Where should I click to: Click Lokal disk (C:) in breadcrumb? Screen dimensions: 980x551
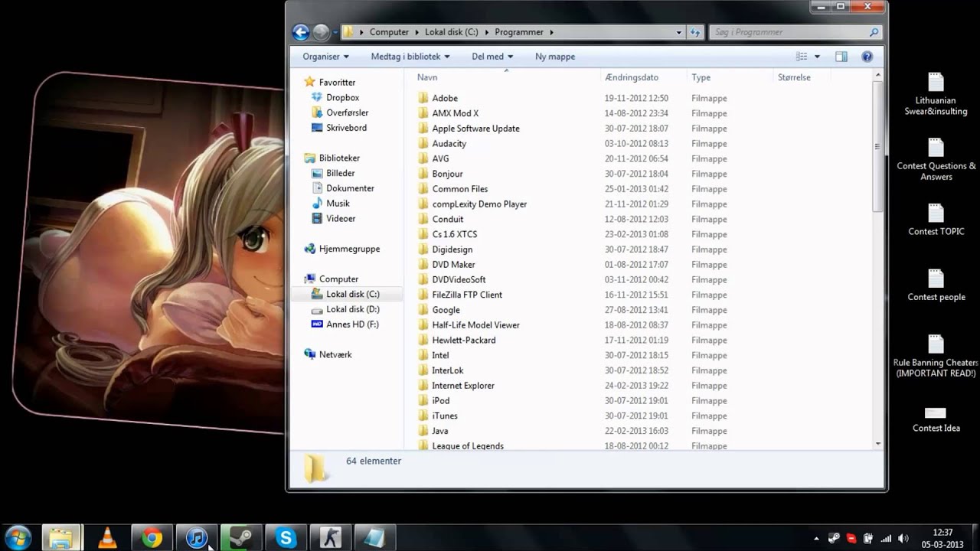point(452,32)
